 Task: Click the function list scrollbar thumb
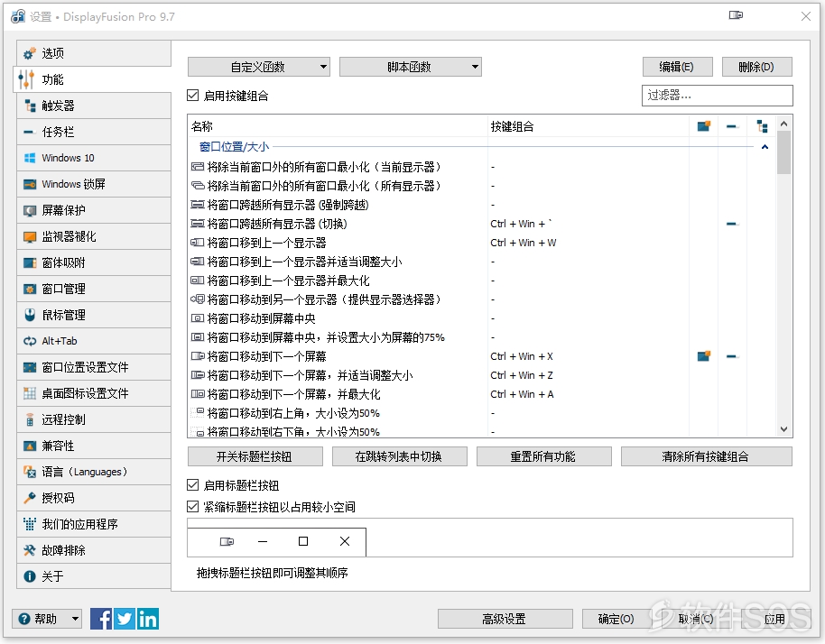point(783,152)
